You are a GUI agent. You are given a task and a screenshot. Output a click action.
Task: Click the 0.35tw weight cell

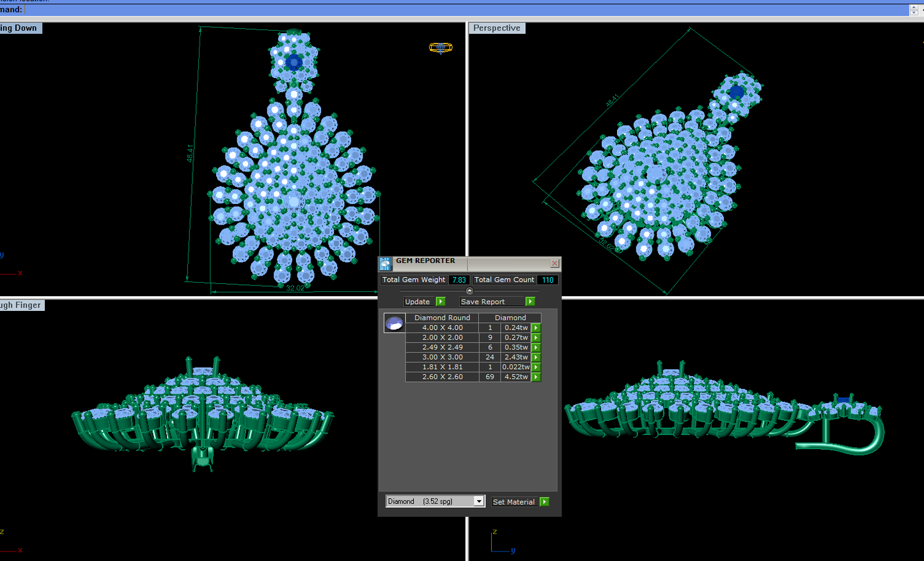tap(516, 347)
